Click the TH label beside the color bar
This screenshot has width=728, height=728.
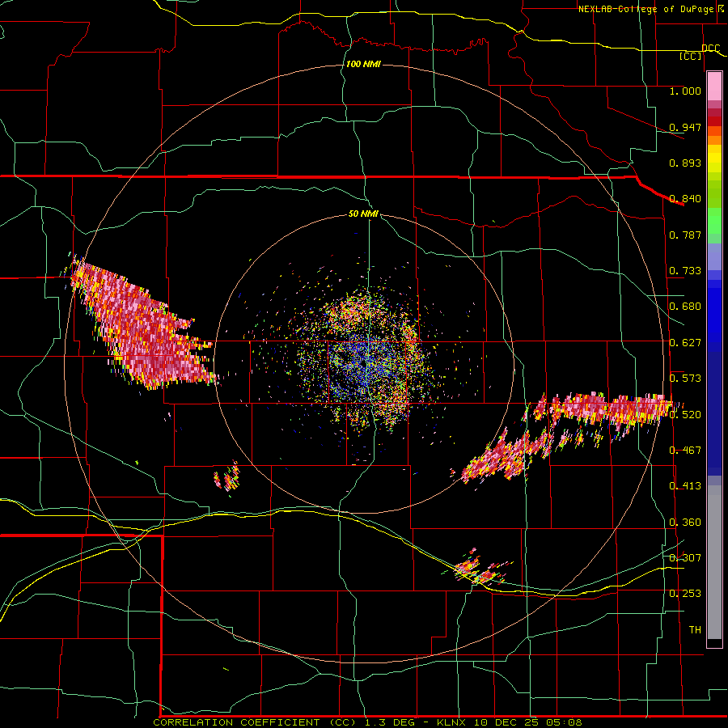[695, 630]
